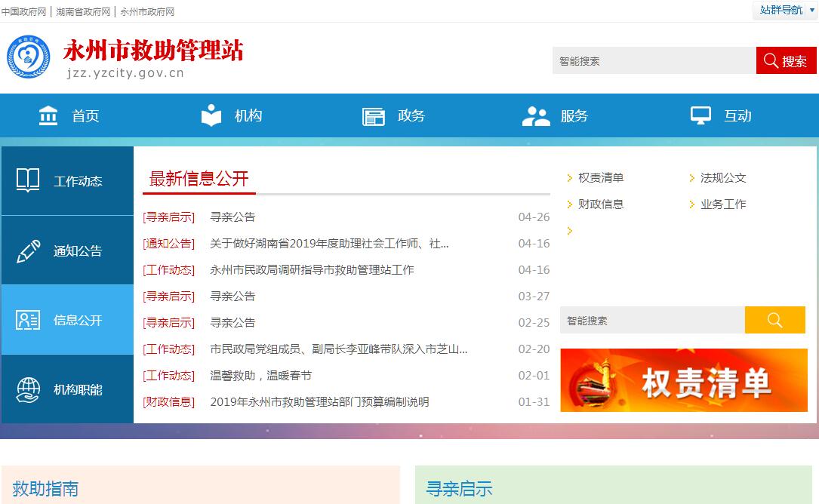Open the 2019年部门预算编制说明 article
Image resolution: width=819 pixels, height=504 pixels.
319,402
